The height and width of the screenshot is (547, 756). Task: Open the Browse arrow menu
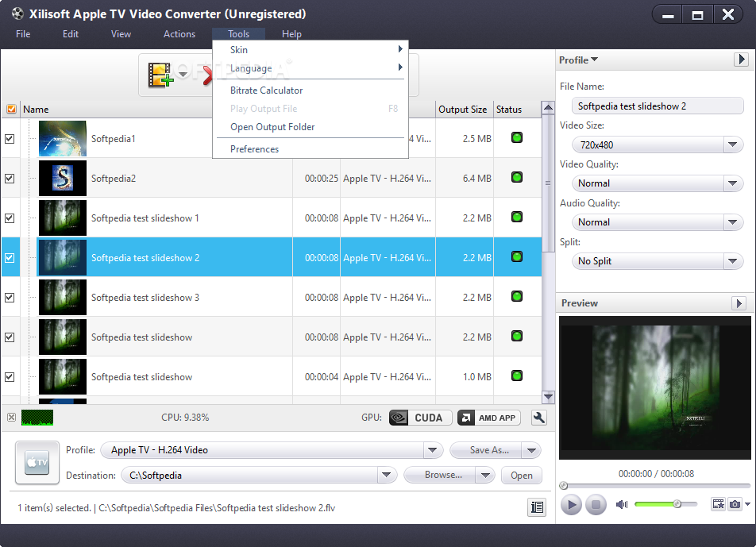[485, 476]
